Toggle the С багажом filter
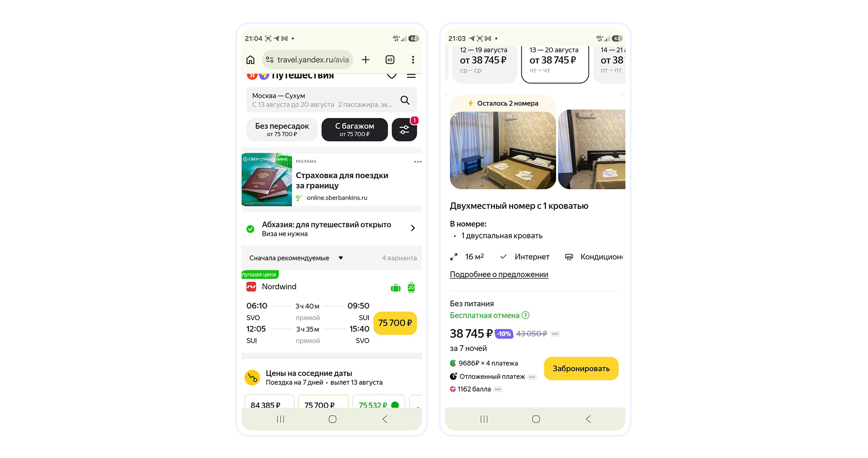The width and height of the screenshot is (868, 458). (x=354, y=130)
